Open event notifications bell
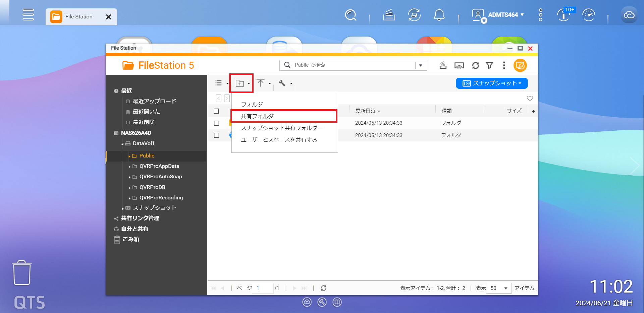The image size is (644, 313). pos(439,15)
